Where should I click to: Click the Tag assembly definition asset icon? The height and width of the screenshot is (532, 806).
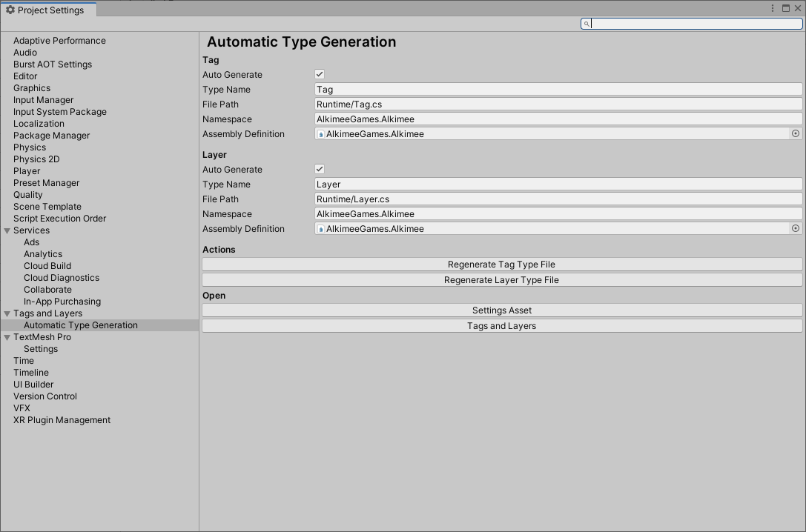[321, 134]
